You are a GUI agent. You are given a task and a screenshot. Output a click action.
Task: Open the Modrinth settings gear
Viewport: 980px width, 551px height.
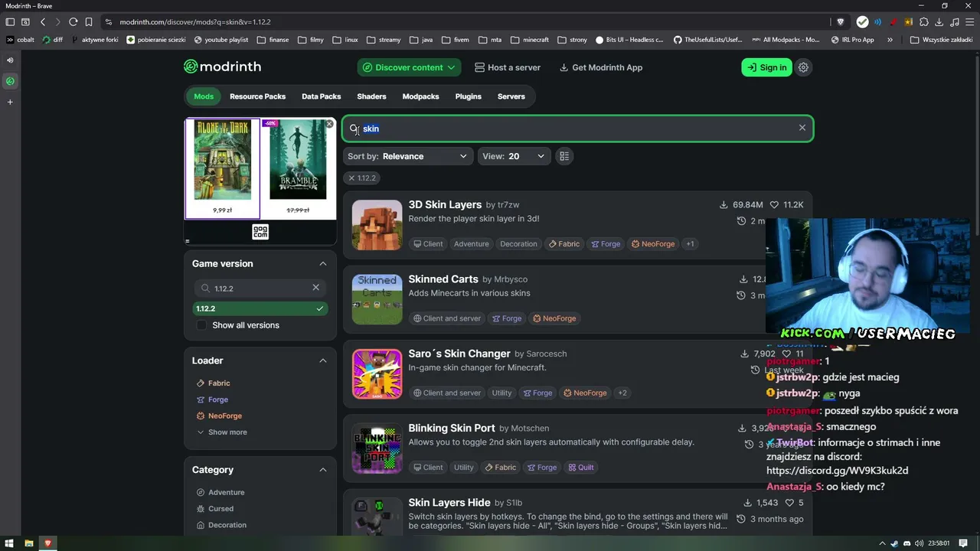tap(803, 67)
